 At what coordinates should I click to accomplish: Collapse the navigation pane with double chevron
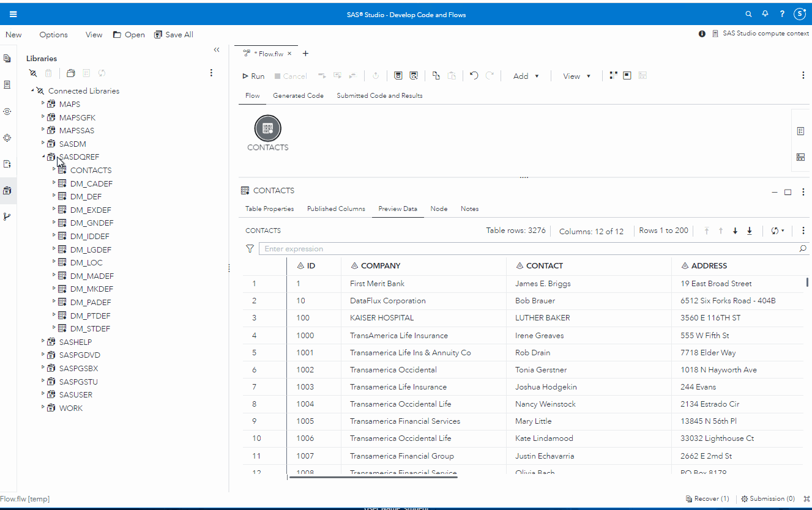[x=216, y=50]
